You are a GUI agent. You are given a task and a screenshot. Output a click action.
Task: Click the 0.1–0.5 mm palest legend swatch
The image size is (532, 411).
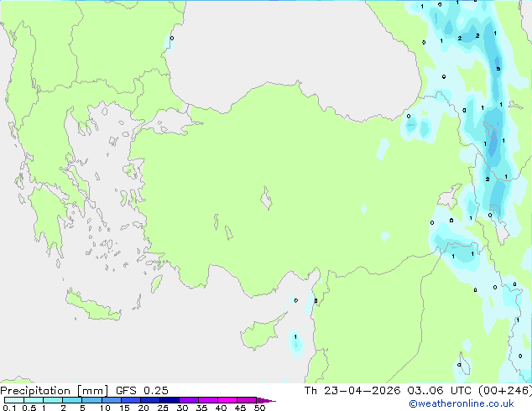point(14,400)
